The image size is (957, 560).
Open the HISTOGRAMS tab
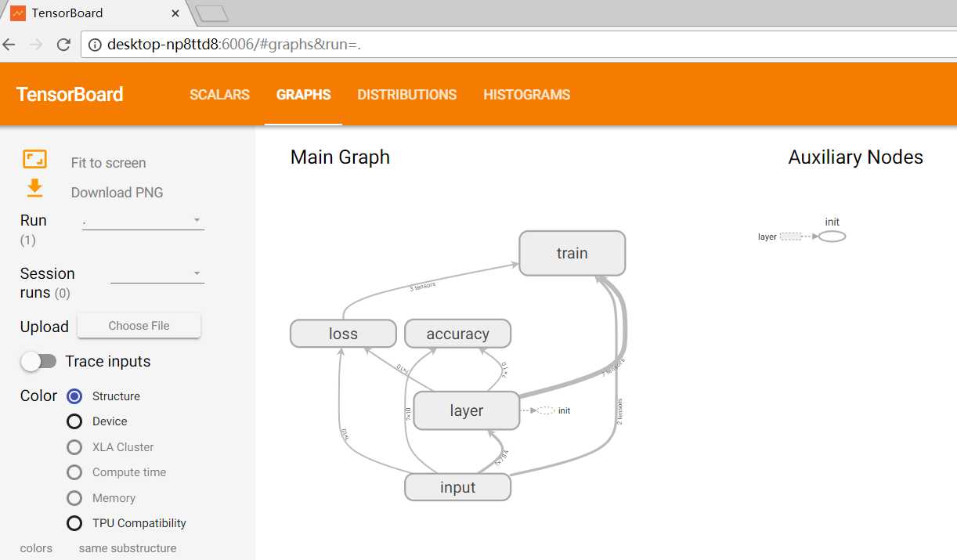527,95
